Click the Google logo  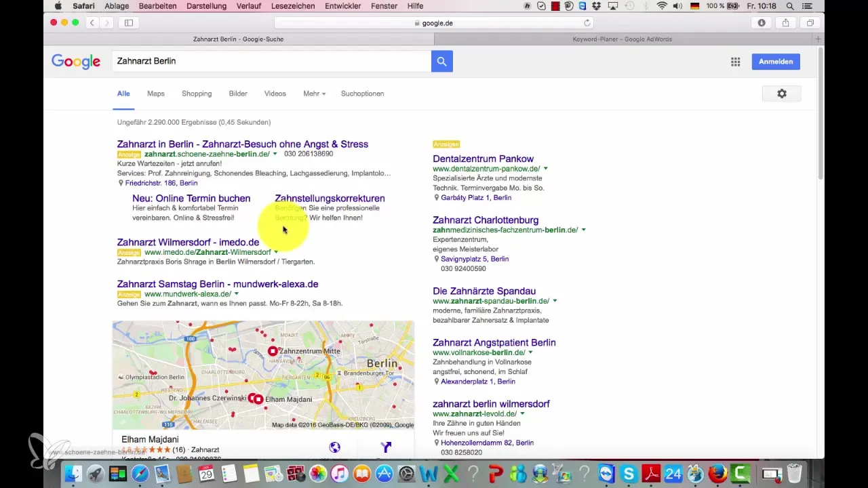pyautogui.click(x=76, y=62)
